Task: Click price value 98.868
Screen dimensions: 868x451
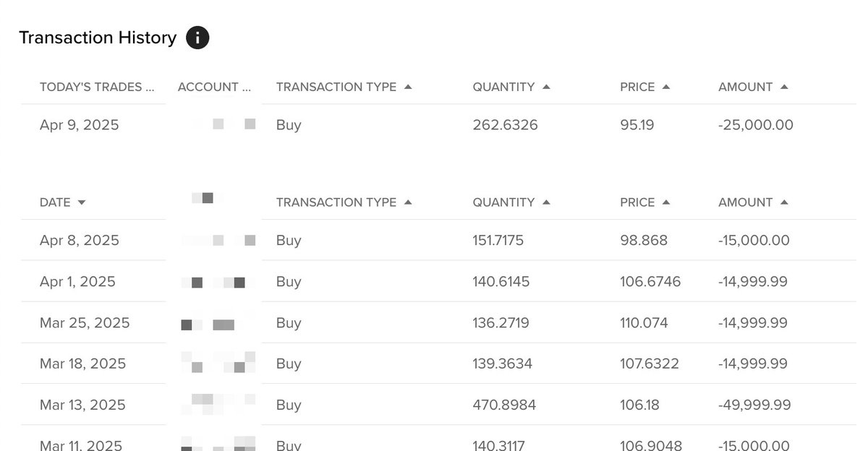Action: [x=644, y=240]
